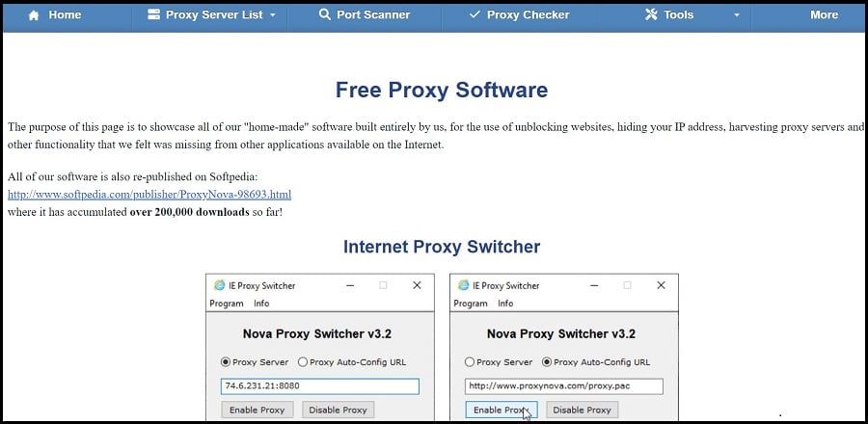Screen dimensions: 868x424
Task: Expand the Tools dropdown arrow
Action: (x=736, y=15)
